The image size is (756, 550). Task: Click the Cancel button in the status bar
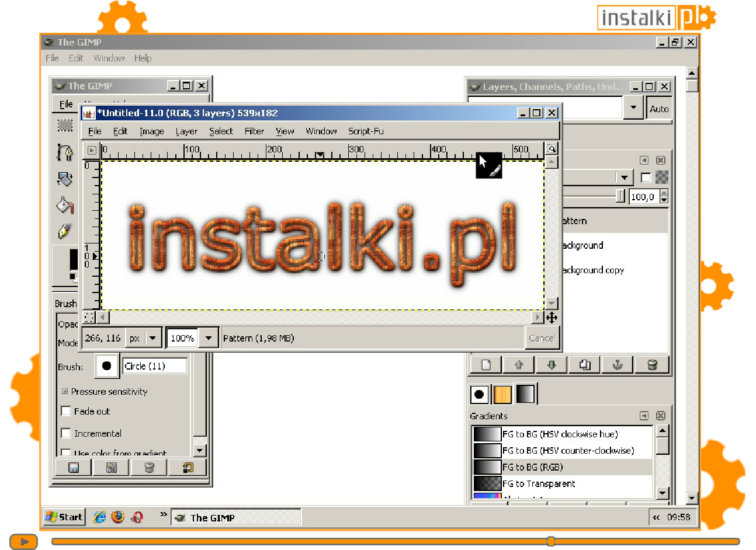click(542, 338)
